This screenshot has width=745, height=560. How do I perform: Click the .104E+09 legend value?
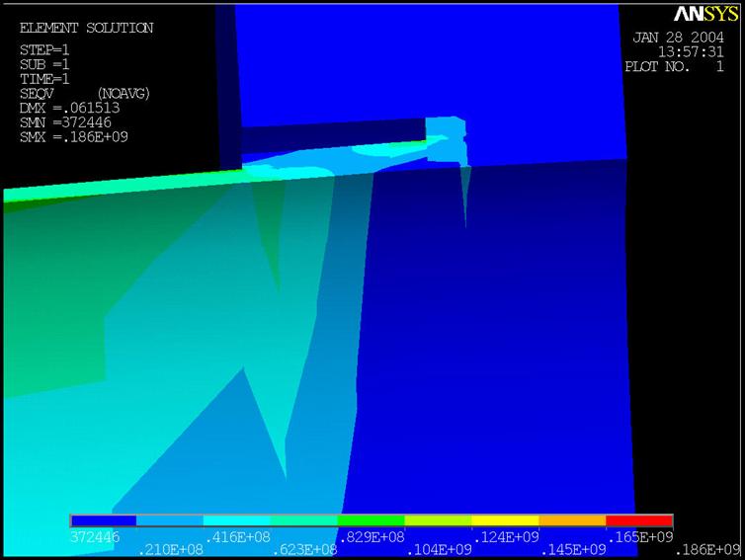point(439,550)
